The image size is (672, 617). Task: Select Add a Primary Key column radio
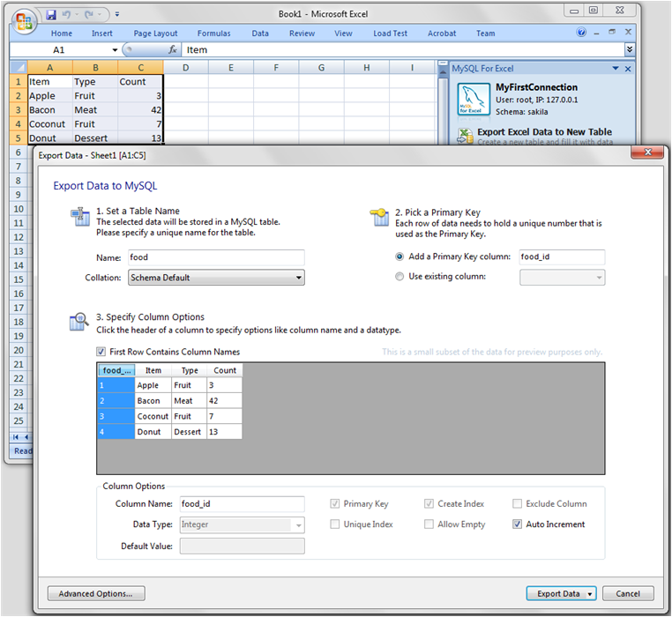[399, 256]
